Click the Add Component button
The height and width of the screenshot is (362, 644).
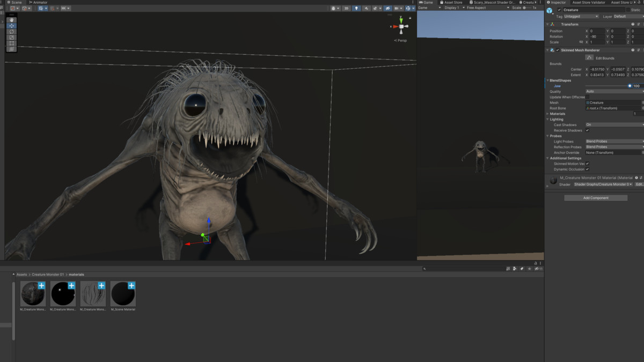(x=595, y=197)
